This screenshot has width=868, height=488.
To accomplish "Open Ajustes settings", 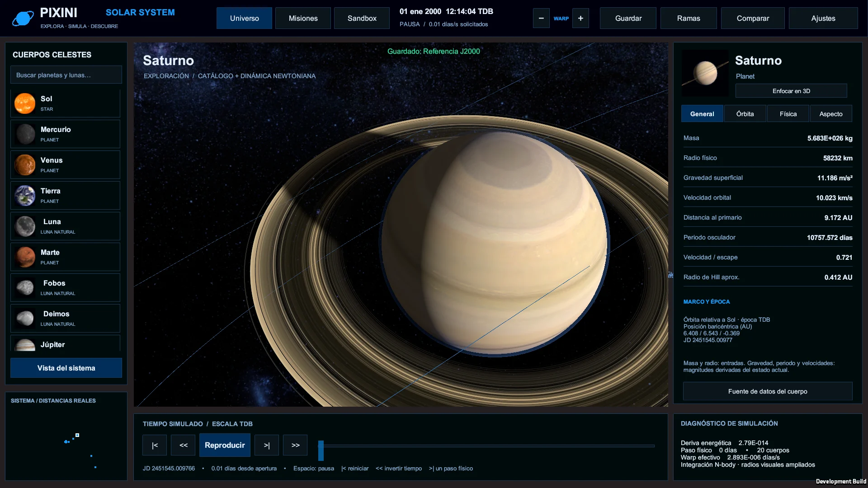I will pyautogui.click(x=823, y=18).
